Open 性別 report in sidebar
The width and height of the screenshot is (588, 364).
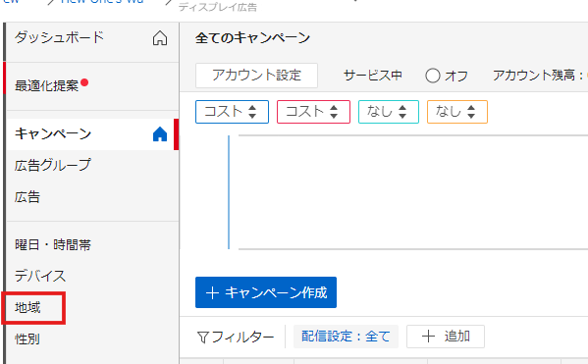(x=27, y=338)
